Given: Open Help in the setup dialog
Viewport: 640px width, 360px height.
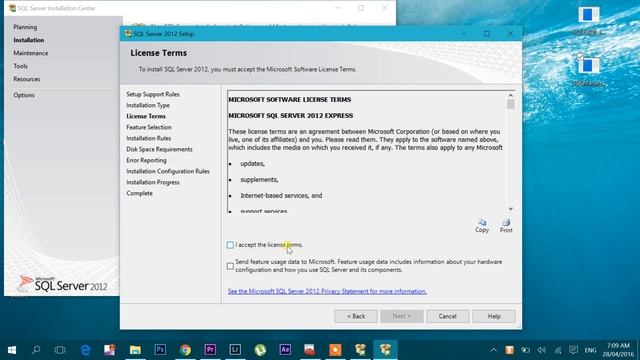Looking at the screenshot, I should 494,316.
